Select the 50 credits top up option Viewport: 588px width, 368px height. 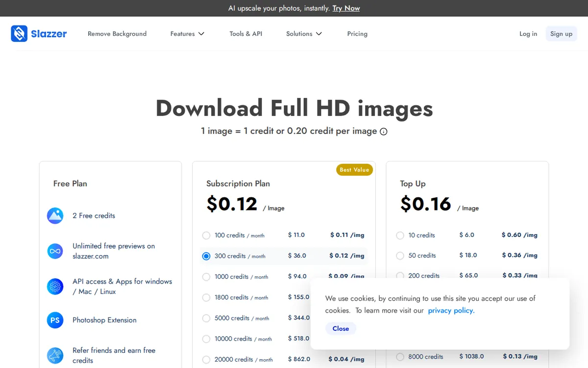click(x=400, y=256)
